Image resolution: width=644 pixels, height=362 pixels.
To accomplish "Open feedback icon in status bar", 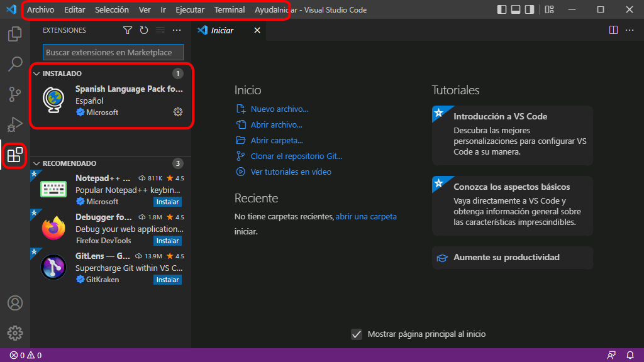I will pyautogui.click(x=611, y=356).
